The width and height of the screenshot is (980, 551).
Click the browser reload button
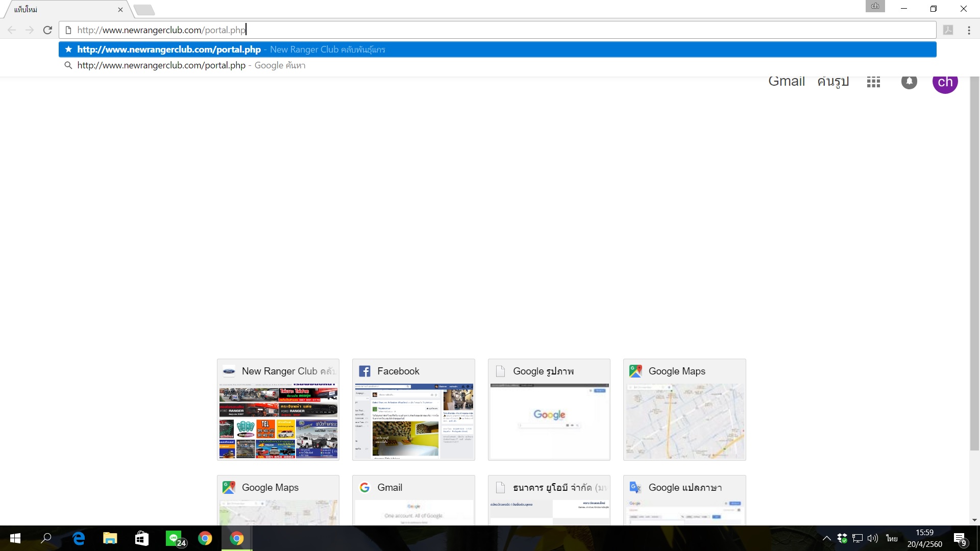click(47, 30)
